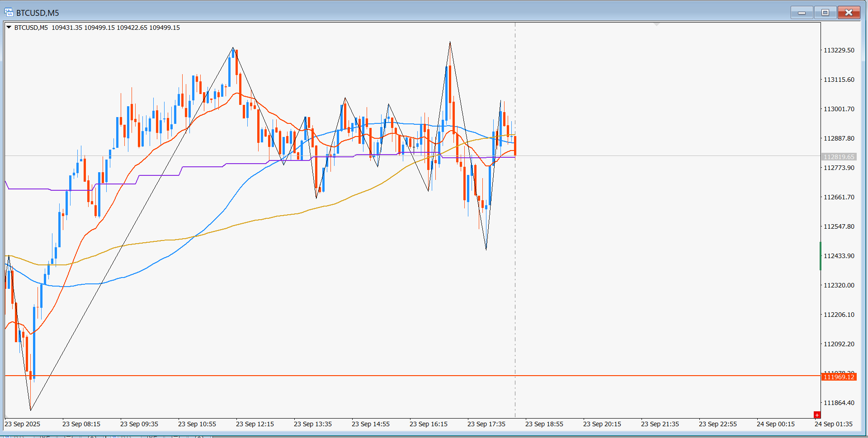This screenshot has width=868, height=438.
Task: Minimize the BTCUSD,M5 chart window
Action: (802, 12)
